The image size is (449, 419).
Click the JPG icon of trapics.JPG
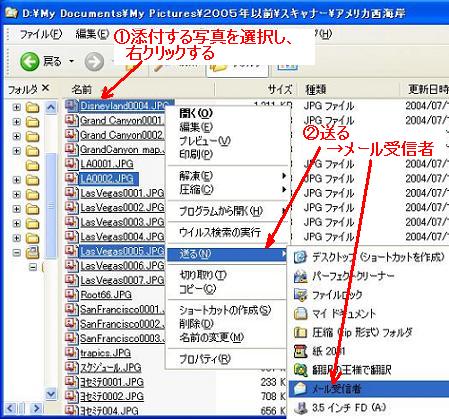click(71, 353)
